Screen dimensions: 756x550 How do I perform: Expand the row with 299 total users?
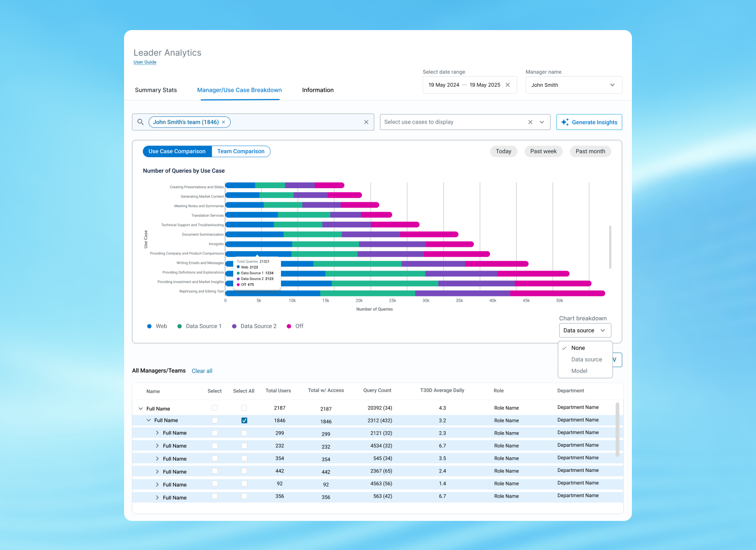coord(157,433)
